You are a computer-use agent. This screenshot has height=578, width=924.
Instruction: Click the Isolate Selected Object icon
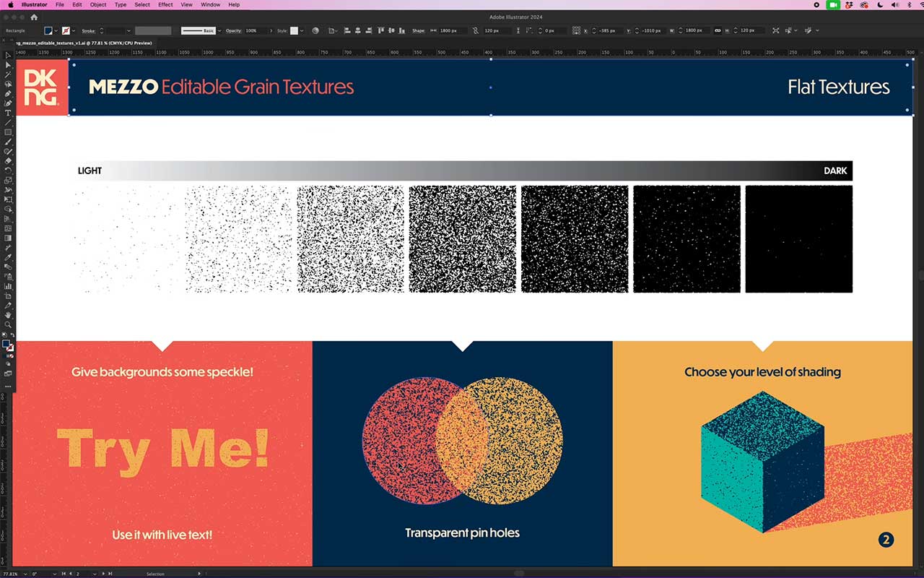point(776,30)
